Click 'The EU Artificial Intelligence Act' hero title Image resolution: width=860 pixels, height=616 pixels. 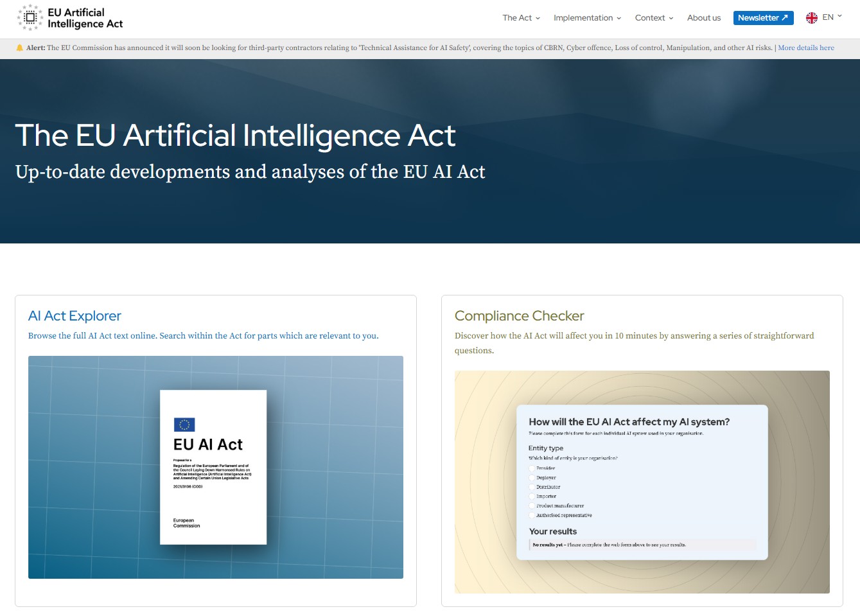tap(235, 136)
